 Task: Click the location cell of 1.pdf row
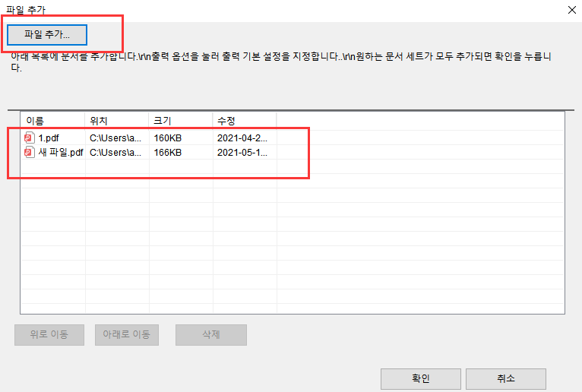click(x=115, y=138)
